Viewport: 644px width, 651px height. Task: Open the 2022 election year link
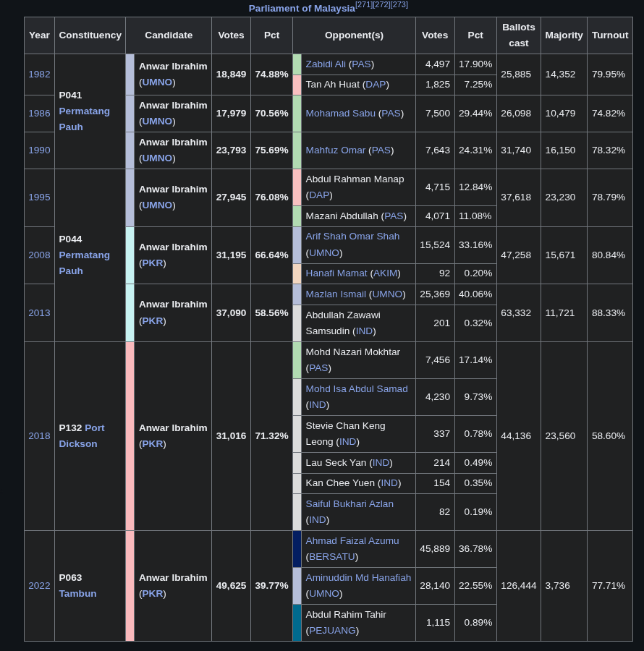point(39,586)
